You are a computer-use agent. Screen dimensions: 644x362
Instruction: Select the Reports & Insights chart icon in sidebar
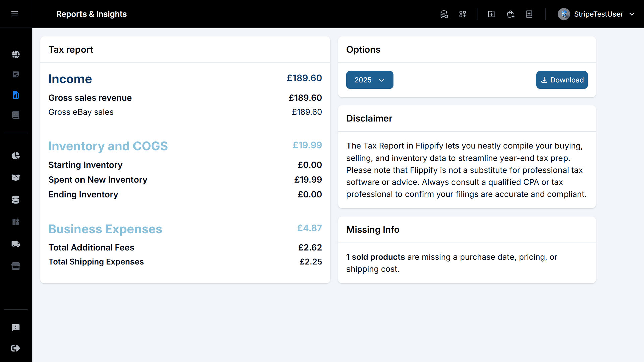point(16,95)
